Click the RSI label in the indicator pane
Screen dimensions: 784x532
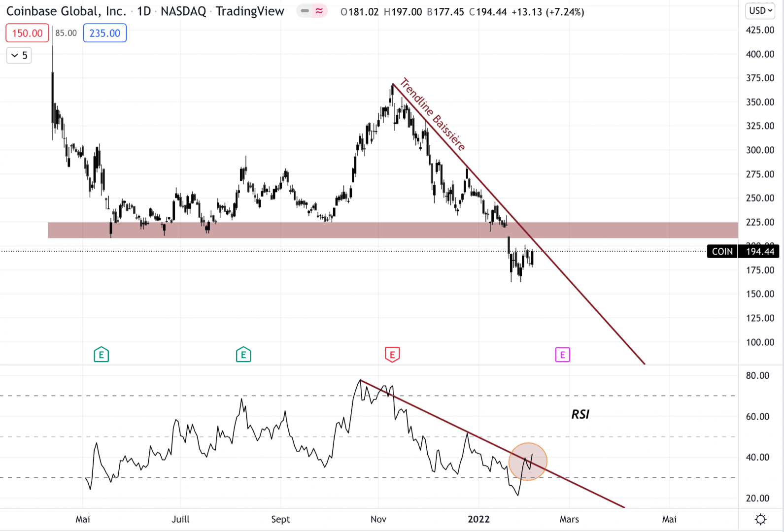tap(580, 414)
